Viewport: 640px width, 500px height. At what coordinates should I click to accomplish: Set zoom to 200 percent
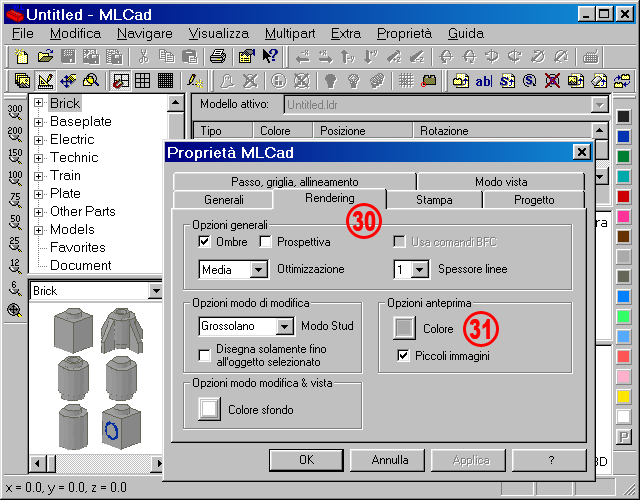coord(15,134)
